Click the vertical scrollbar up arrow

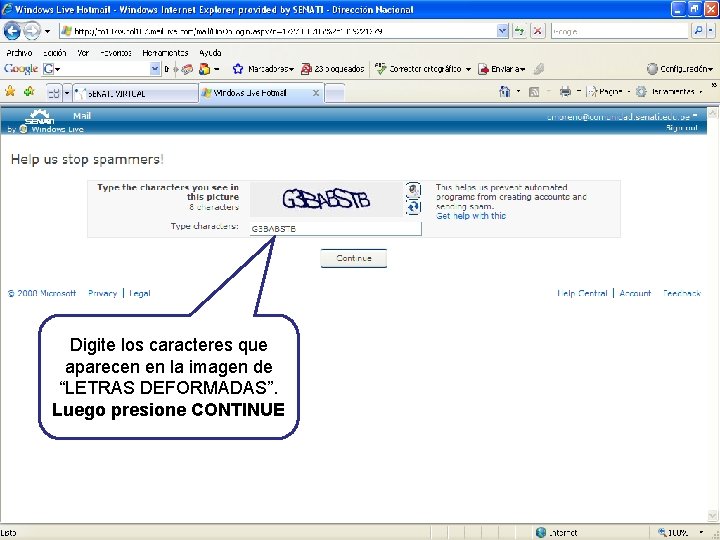click(x=713, y=113)
